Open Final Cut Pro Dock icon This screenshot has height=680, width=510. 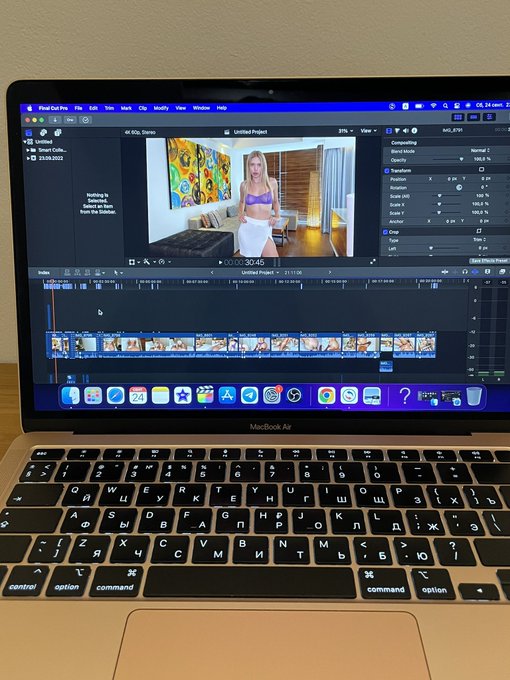205,395
